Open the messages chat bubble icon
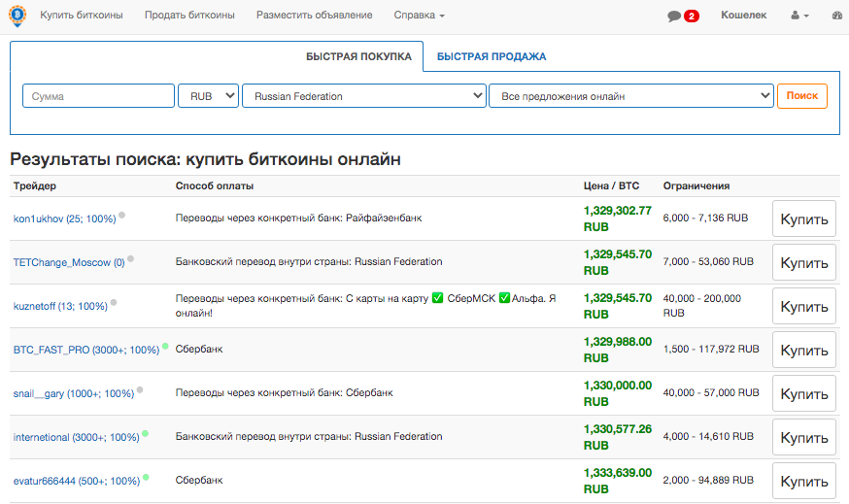The height and width of the screenshot is (504, 849). click(x=674, y=17)
